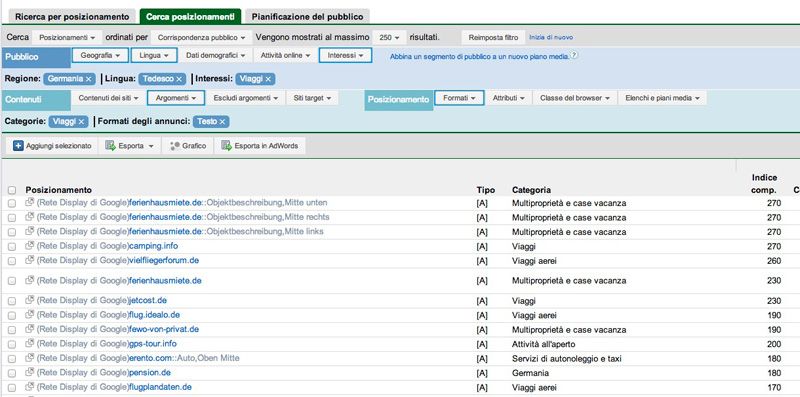This screenshot has height=397, width=800.
Task: Expand the Attività online dropdown
Action: [285, 55]
